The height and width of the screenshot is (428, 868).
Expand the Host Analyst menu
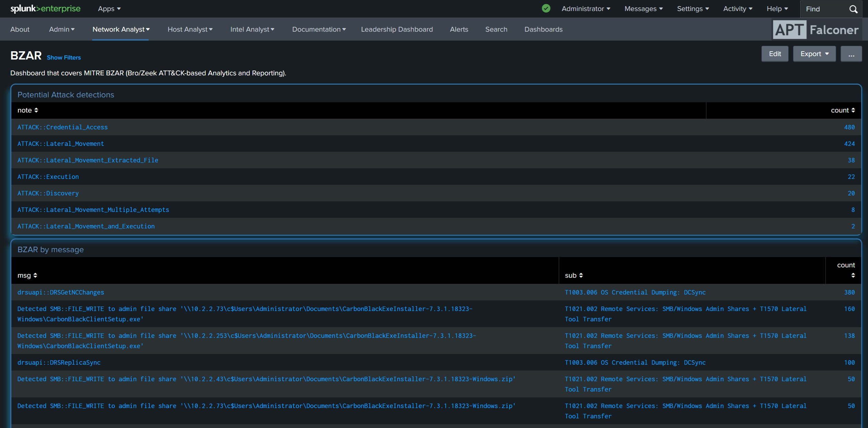click(190, 29)
